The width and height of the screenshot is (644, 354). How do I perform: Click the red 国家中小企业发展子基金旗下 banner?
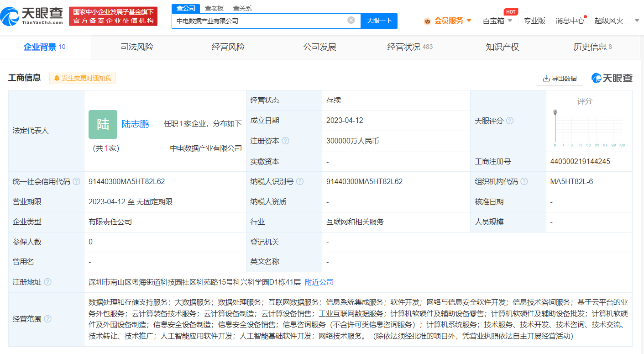[114, 16]
